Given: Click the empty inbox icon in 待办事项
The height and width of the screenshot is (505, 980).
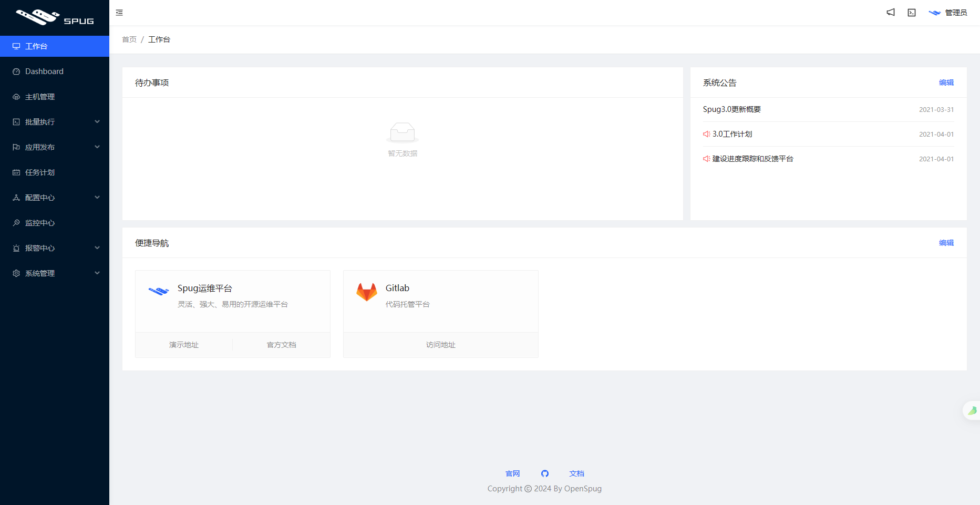Looking at the screenshot, I should coord(403,132).
